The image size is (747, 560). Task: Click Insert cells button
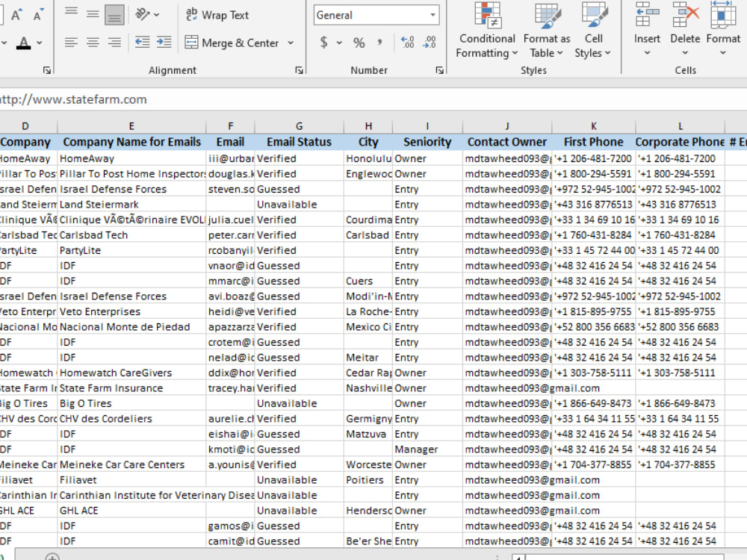[647, 30]
